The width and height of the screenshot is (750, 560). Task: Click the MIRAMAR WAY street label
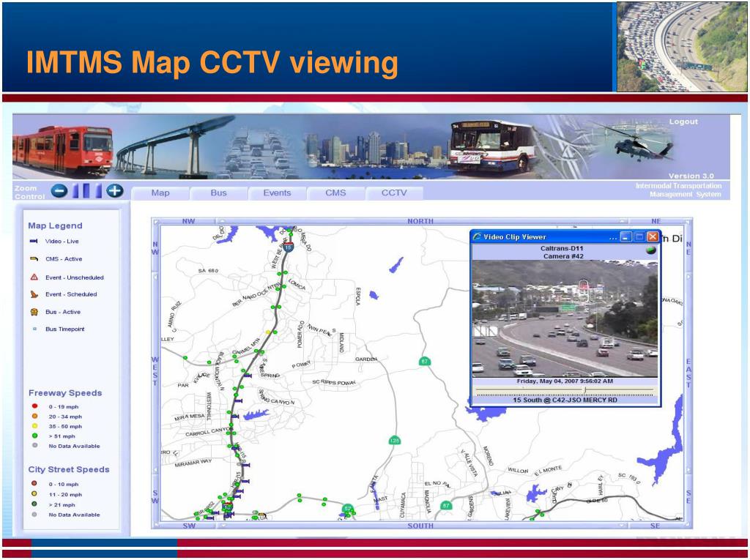click(193, 463)
